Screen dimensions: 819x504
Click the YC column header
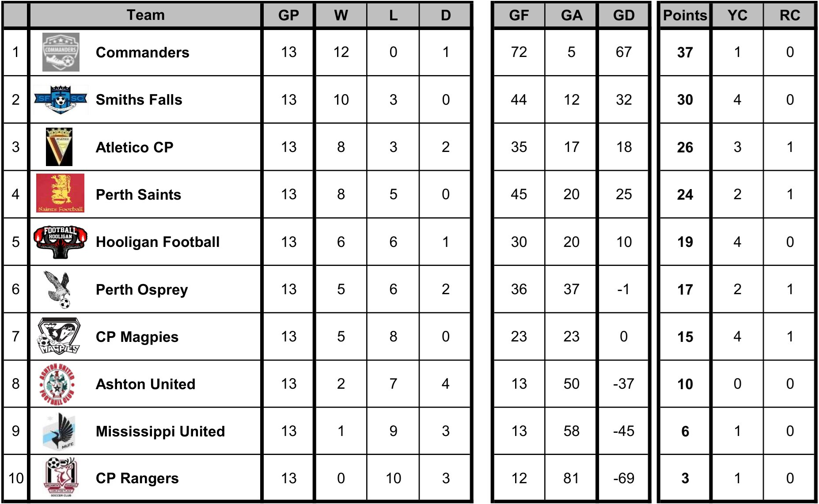(737, 15)
